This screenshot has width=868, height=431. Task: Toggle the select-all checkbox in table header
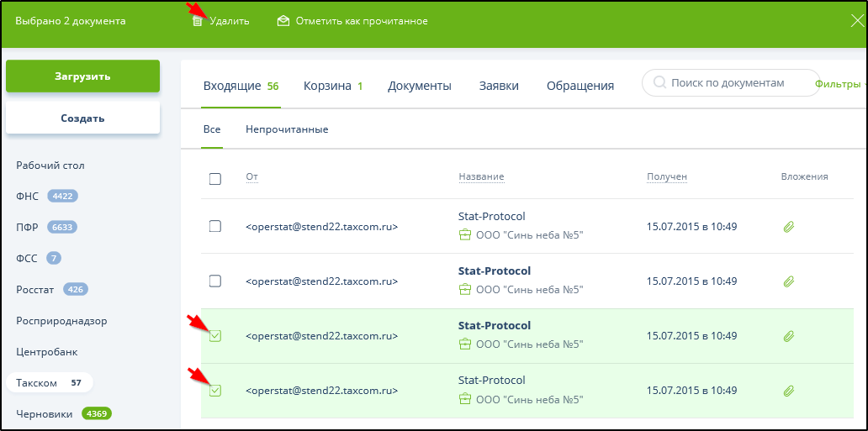pyautogui.click(x=215, y=179)
